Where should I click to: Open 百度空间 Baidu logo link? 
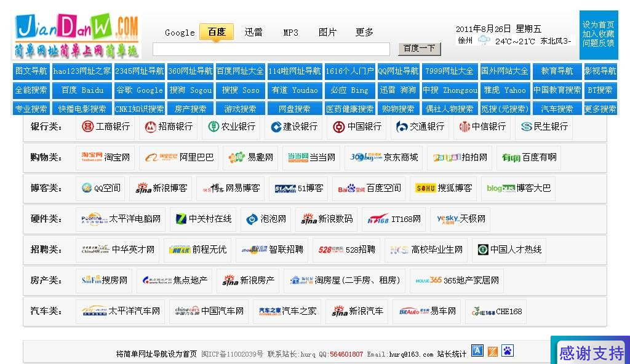pos(351,188)
